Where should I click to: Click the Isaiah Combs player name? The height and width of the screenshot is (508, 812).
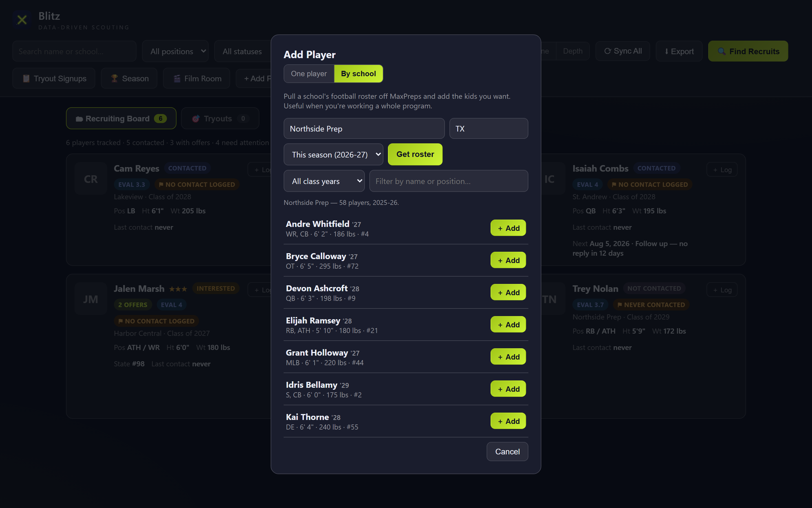(600, 168)
